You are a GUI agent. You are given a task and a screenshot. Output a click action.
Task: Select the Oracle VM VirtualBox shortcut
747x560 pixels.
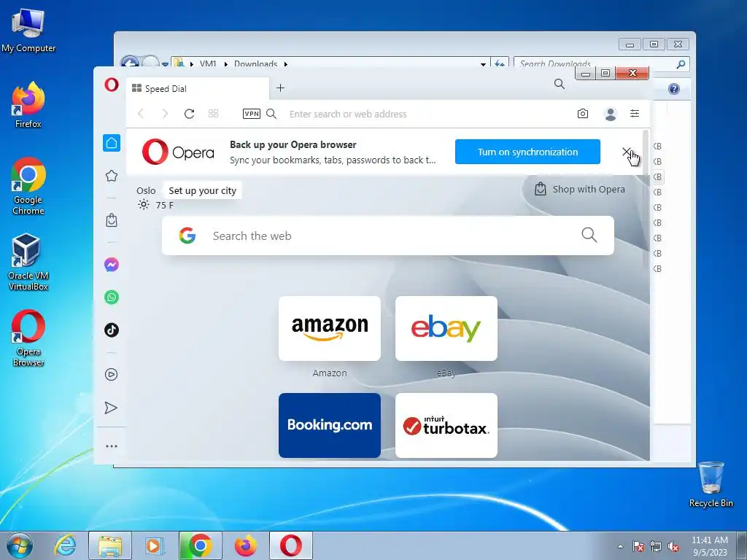pos(28,262)
